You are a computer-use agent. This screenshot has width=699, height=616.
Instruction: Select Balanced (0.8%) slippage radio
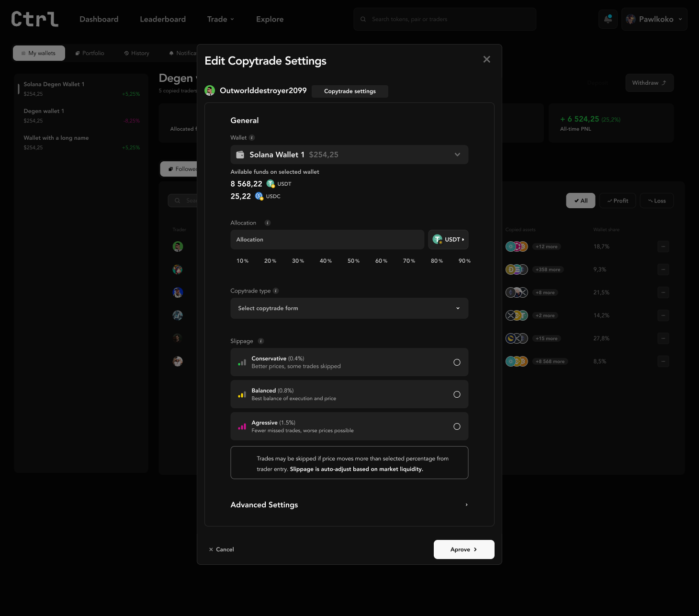tap(457, 394)
